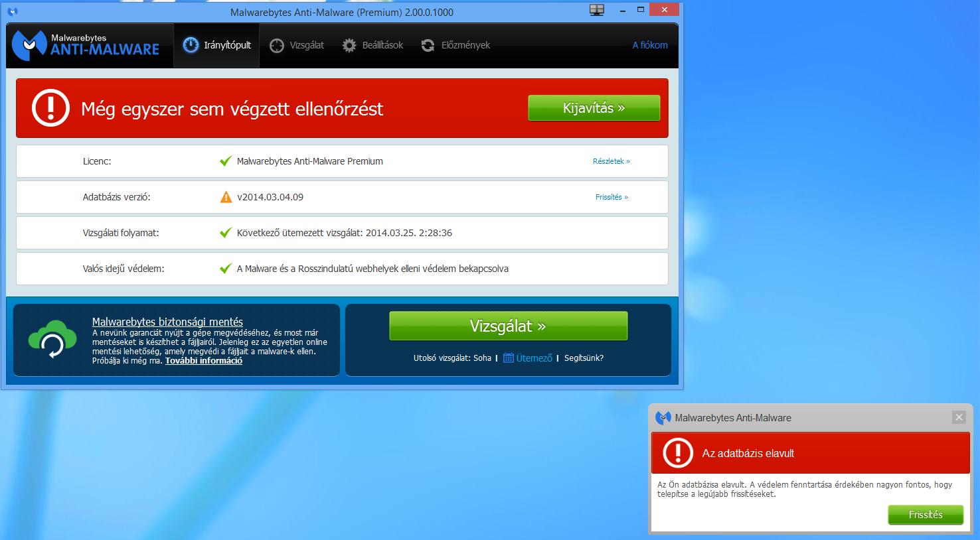Click Malwarebytes Anti-Malware Premium license text
This screenshot has height=540, width=980.
pyautogui.click(x=310, y=161)
